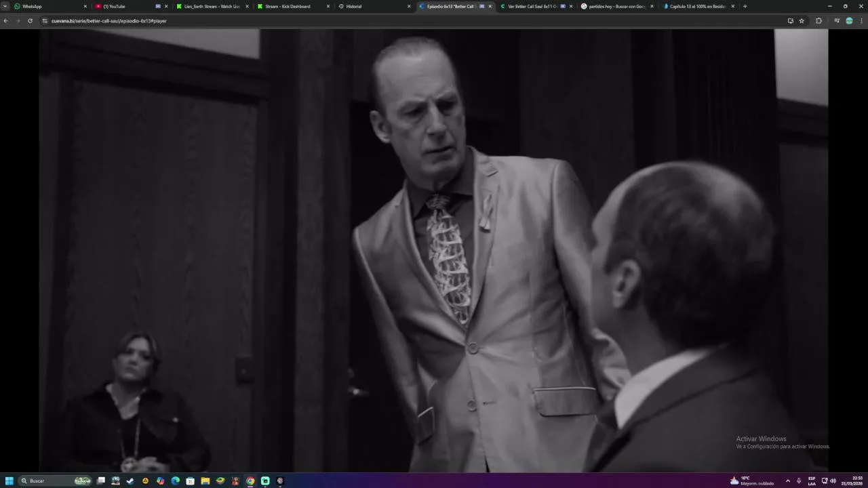Screen dimensions: 868x488
Task: Open the Copilot taskbar icon
Action: click(x=160, y=481)
